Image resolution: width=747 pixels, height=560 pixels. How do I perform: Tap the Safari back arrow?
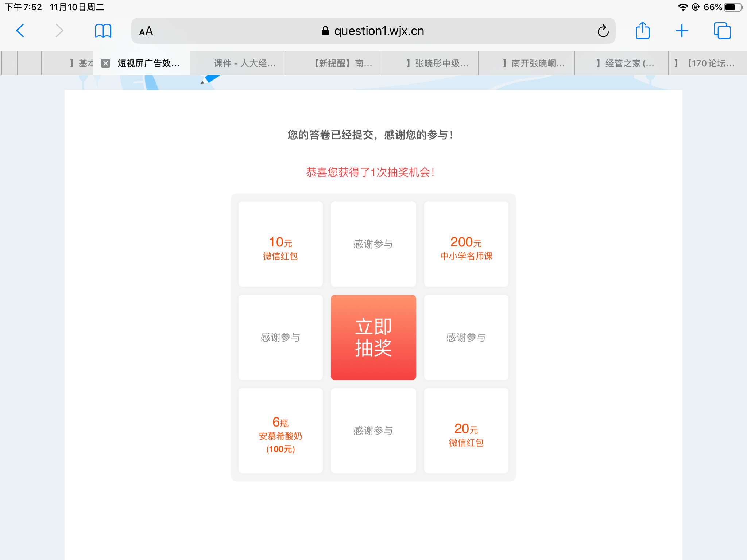click(x=20, y=31)
